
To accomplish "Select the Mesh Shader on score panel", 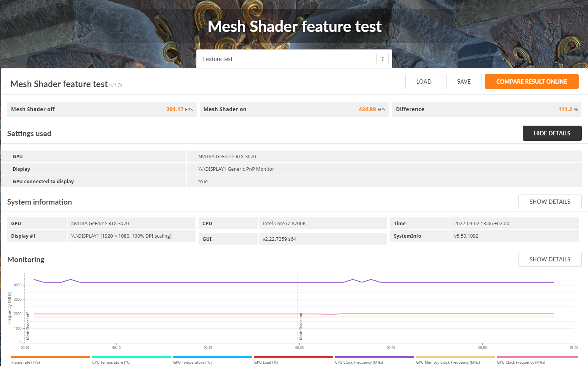I will [294, 109].
